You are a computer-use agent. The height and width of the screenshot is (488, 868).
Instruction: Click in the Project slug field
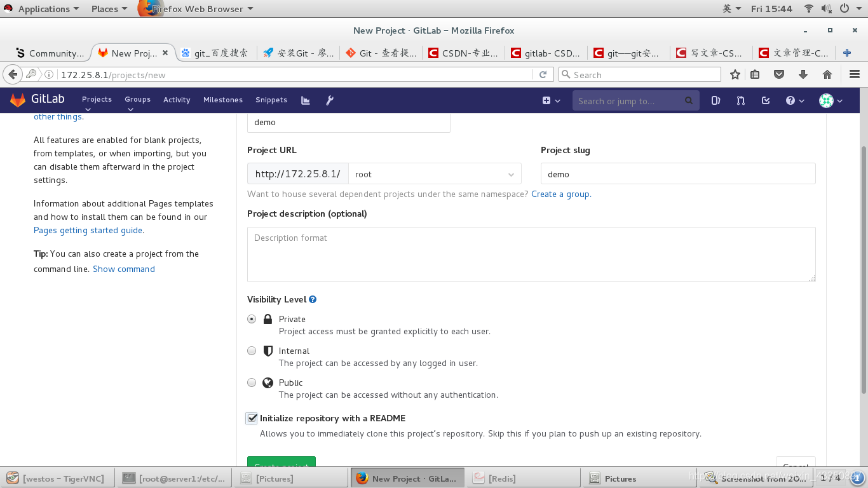(x=678, y=174)
